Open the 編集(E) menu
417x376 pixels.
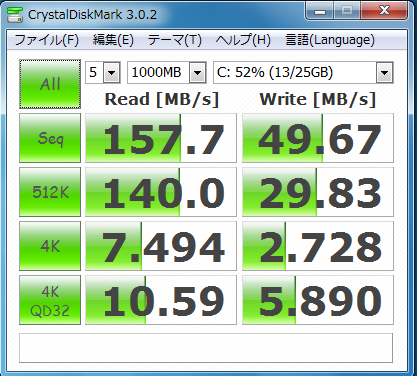[113, 40]
